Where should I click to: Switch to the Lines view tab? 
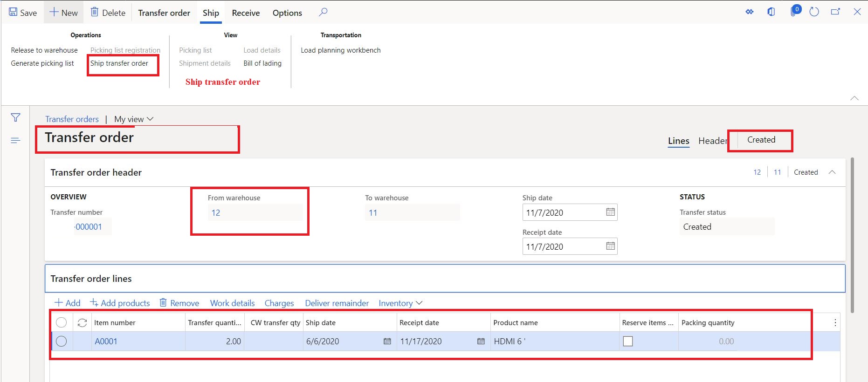[x=678, y=141]
